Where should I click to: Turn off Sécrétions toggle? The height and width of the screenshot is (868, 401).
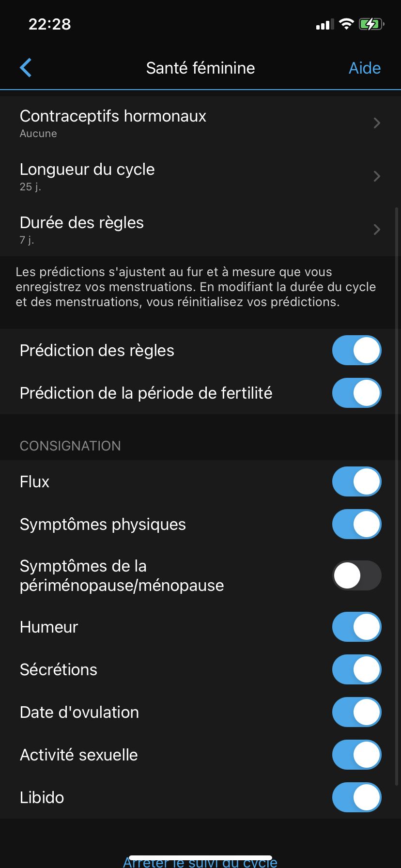356,669
